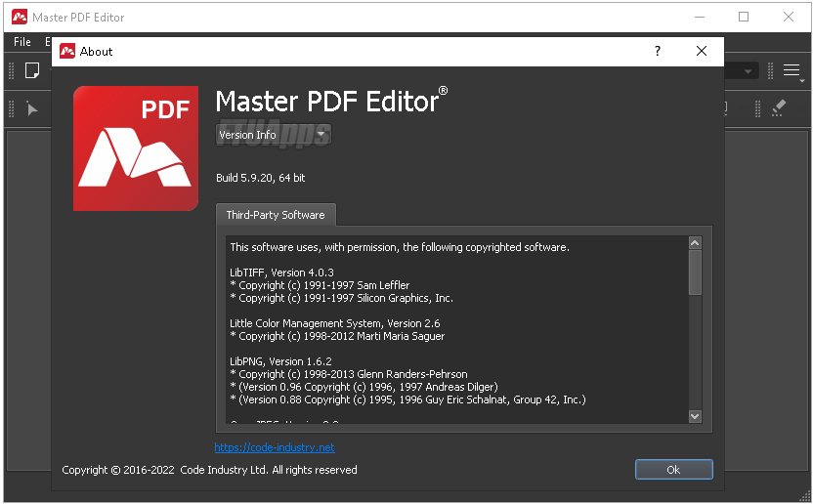The height and width of the screenshot is (504, 813).
Task: Open the partly hidden dropdown in main toolbar
Action: click(x=742, y=70)
